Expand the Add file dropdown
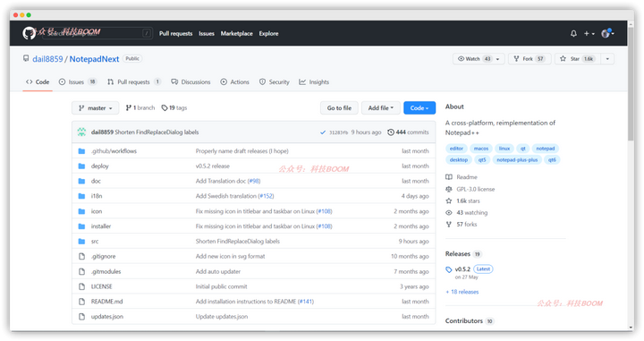The image size is (644, 341). (x=381, y=108)
